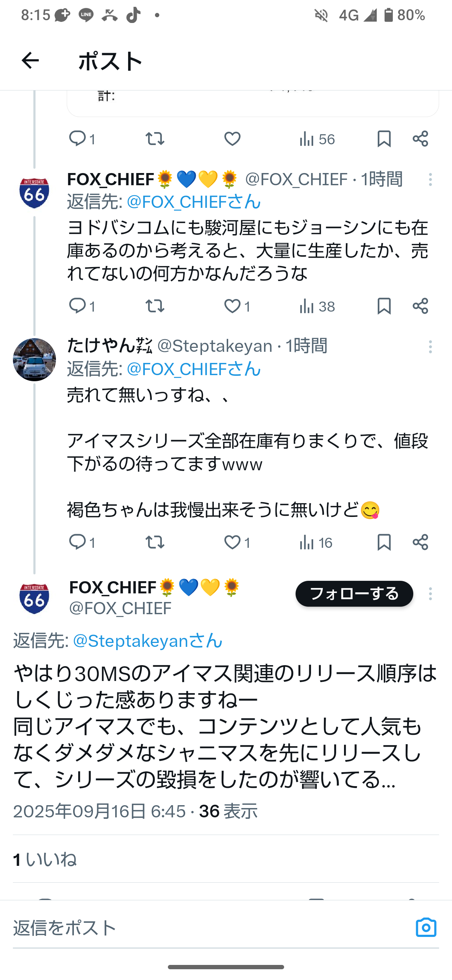Open the @Steptakeyanさん reply-to link
The image size is (452, 980).
tap(147, 641)
